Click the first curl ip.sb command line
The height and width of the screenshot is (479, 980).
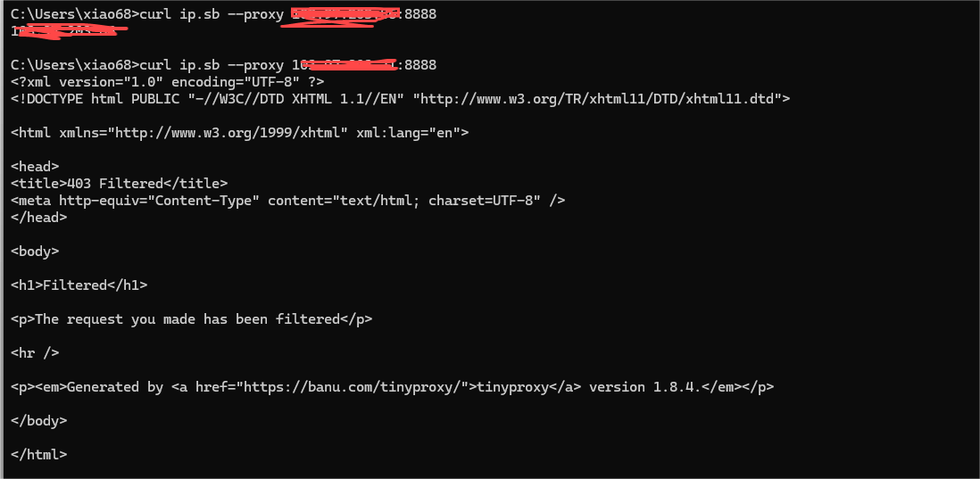(x=223, y=15)
